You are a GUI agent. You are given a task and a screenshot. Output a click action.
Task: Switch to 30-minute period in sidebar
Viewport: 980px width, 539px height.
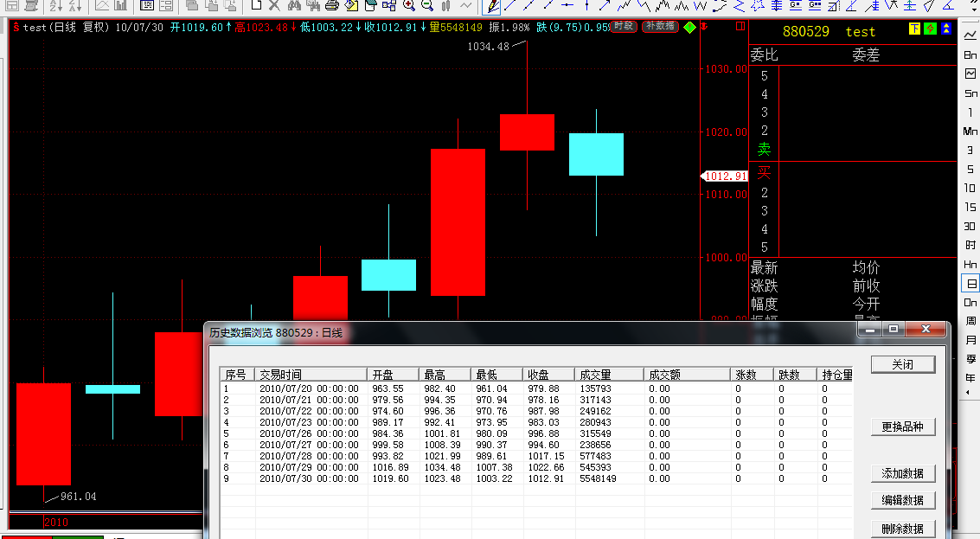(x=970, y=226)
